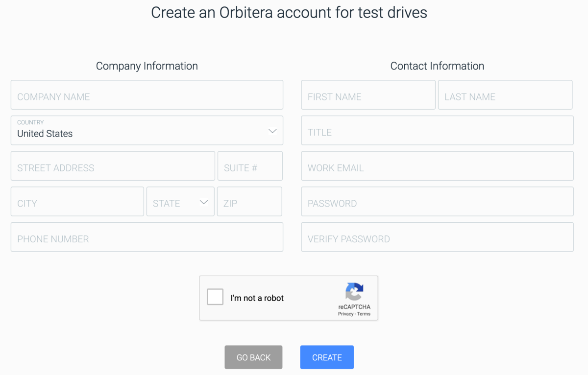The width and height of the screenshot is (588, 375).
Task: Click the SUITE # input field
Action: pos(250,165)
